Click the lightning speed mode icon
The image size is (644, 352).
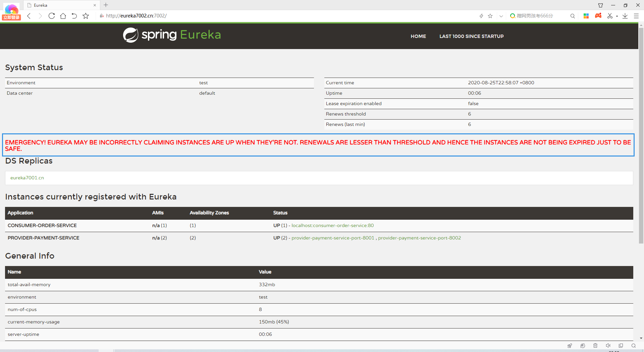click(481, 16)
